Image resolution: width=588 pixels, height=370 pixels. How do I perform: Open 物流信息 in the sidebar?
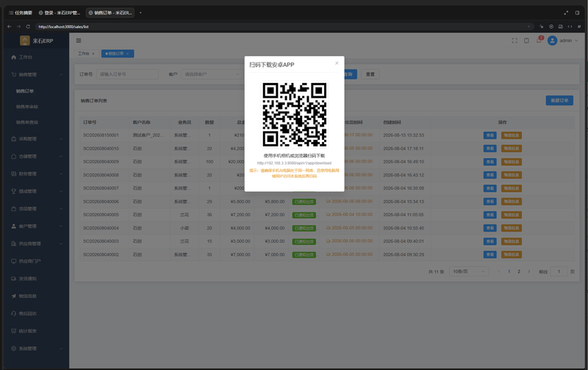[x=36, y=296]
